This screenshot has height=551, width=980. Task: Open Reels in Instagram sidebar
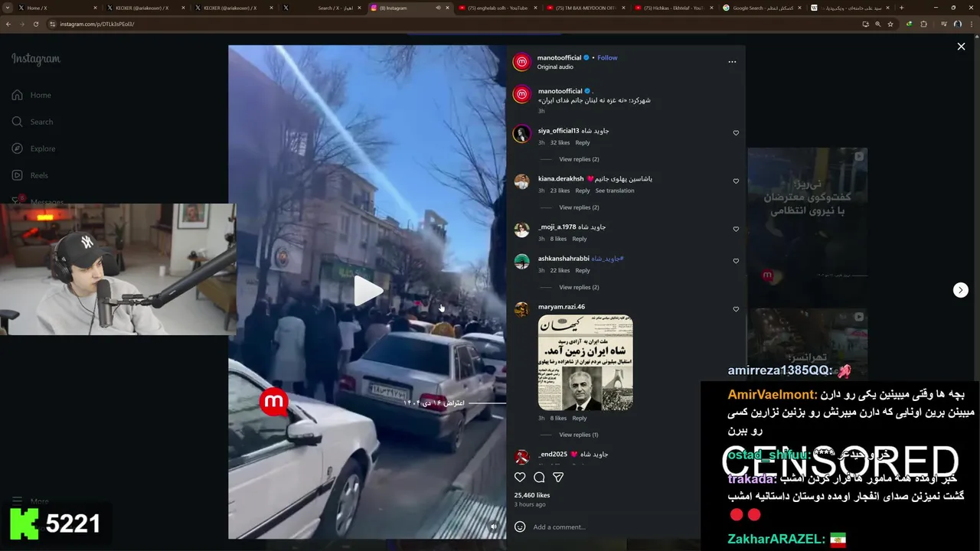(x=30, y=175)
